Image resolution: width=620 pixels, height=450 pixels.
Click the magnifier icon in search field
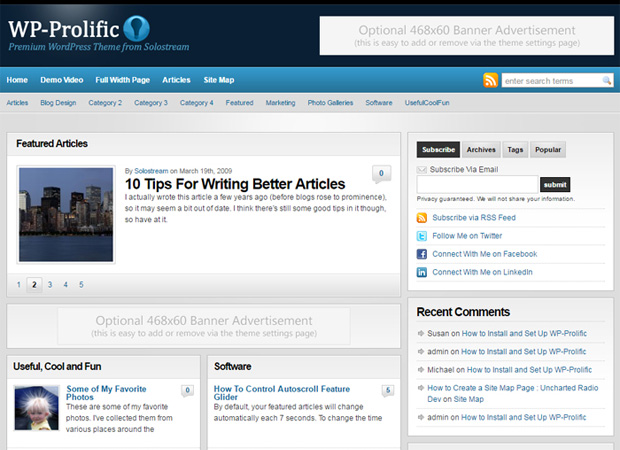click(x=607, y=81)
